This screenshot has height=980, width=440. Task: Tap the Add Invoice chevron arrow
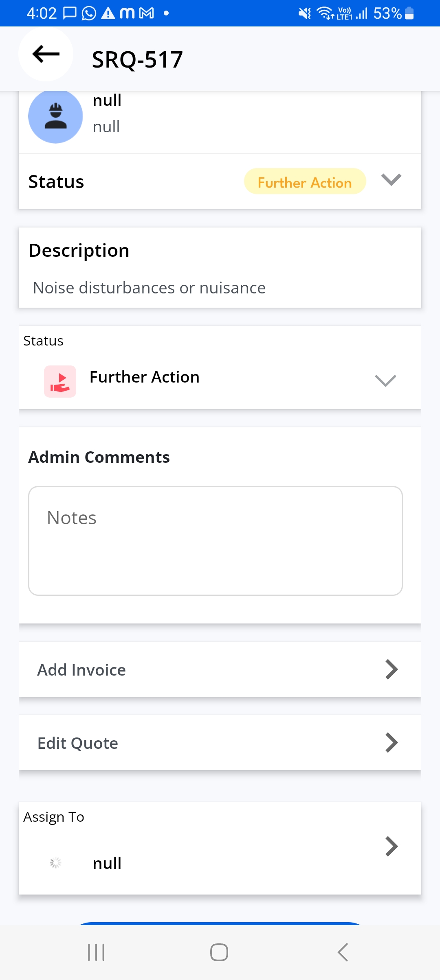[x=391, y=669]
